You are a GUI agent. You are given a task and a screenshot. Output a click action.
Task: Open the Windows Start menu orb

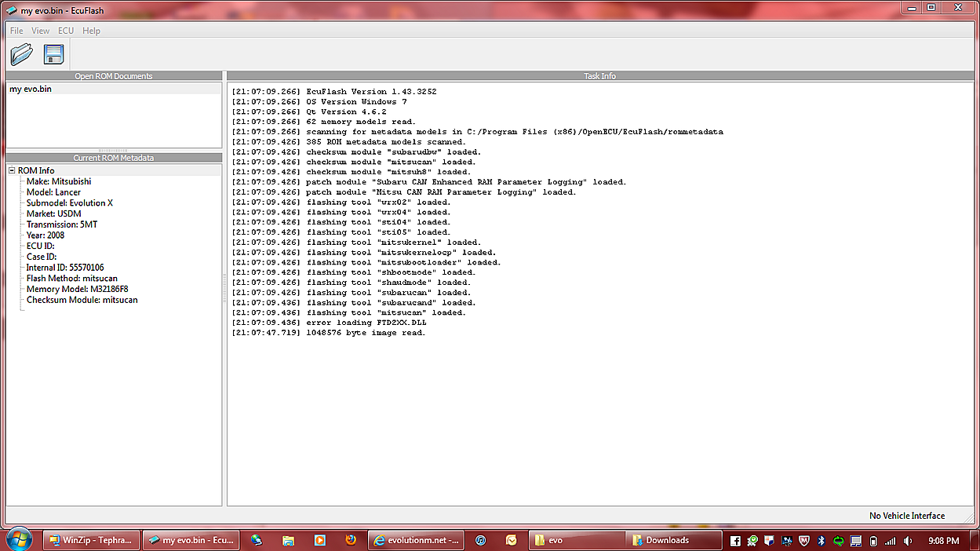[x=18, y=540]
